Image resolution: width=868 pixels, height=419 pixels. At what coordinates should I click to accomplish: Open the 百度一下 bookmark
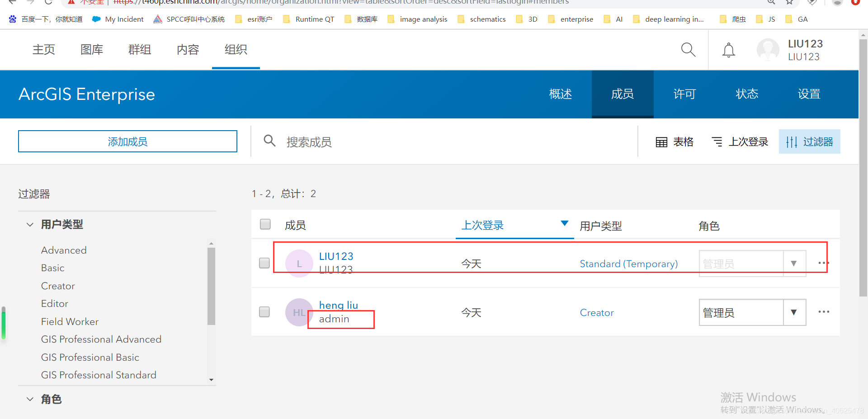(x=46, y=19)
